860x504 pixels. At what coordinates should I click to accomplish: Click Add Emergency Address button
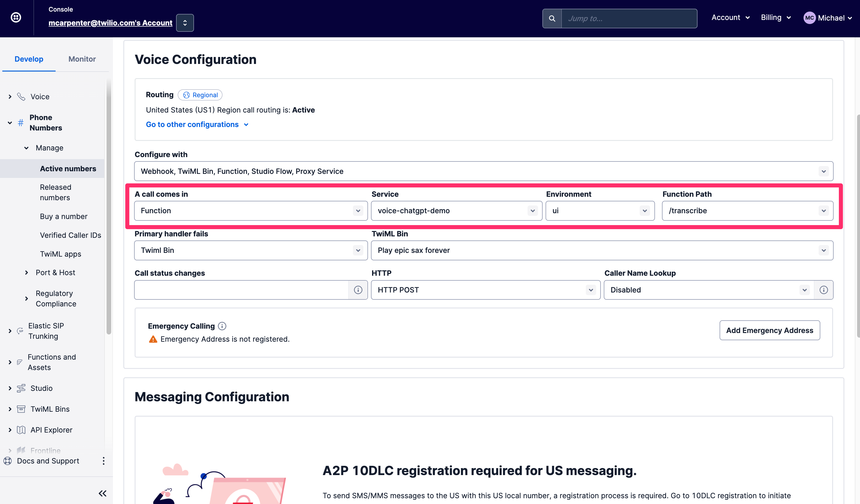[770, 330]
